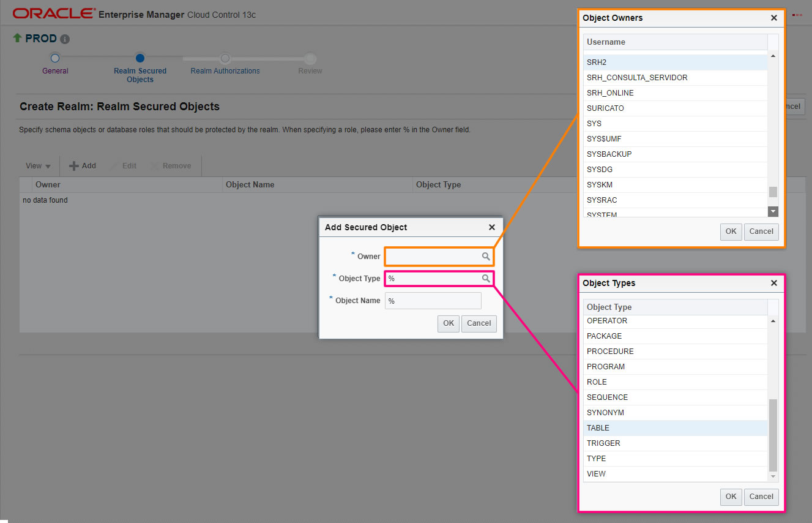812x523 pixels.
Task: Close the Object Owners popup
Action: [x=774, y=18]
